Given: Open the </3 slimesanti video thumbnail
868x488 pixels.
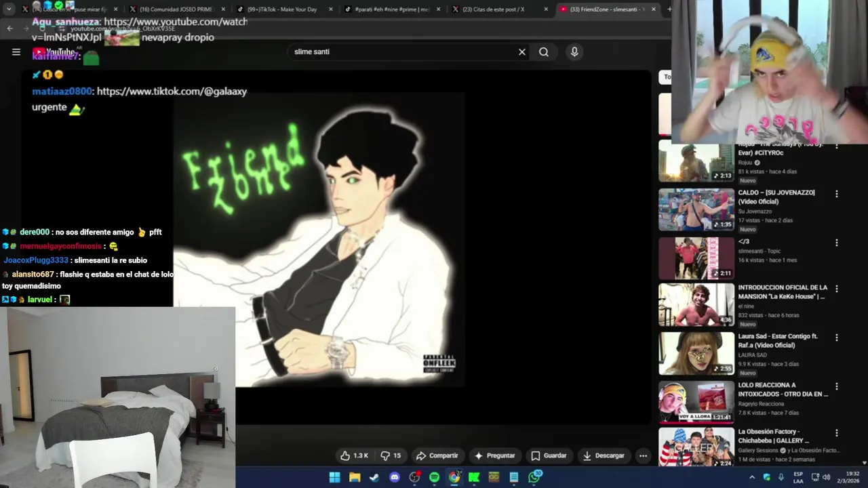Looking at the screenshot, I should point(696,258).
